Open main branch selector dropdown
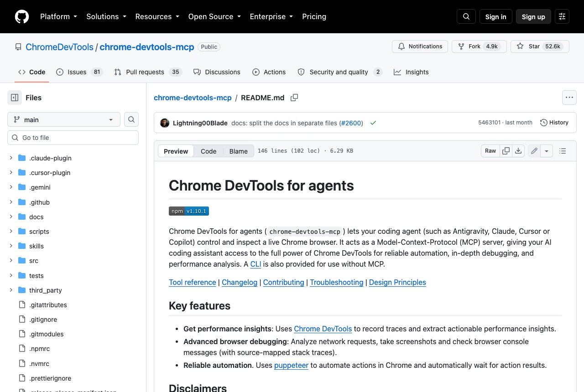Image resolution: width=584 pixels, height=392 pixels. pyautogui.click(x=64, y=119)
